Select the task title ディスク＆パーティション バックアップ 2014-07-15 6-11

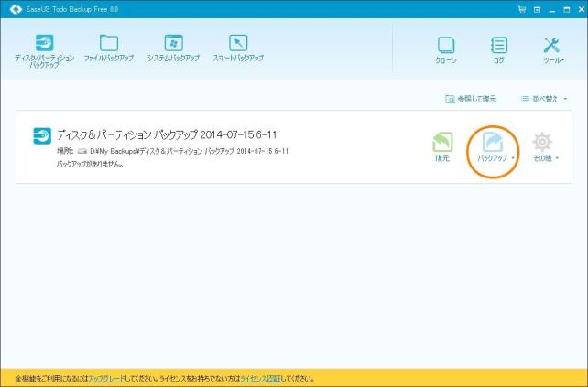pos(167,134)
